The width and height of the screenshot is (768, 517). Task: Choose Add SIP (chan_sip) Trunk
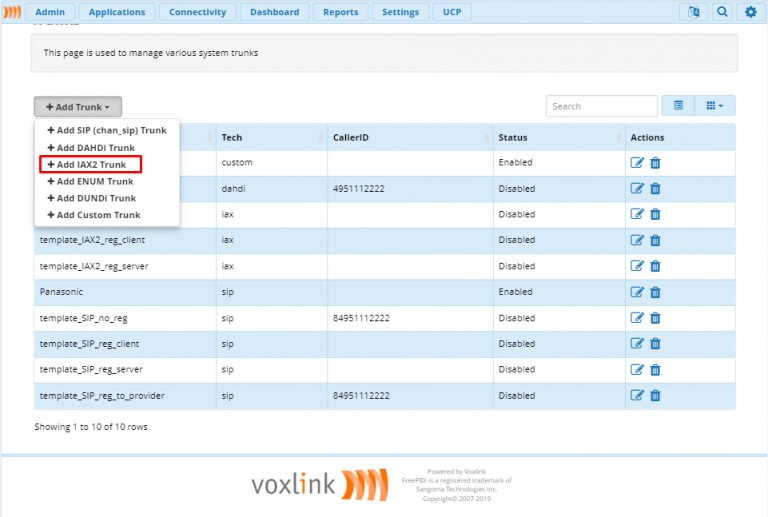(106, 130)
